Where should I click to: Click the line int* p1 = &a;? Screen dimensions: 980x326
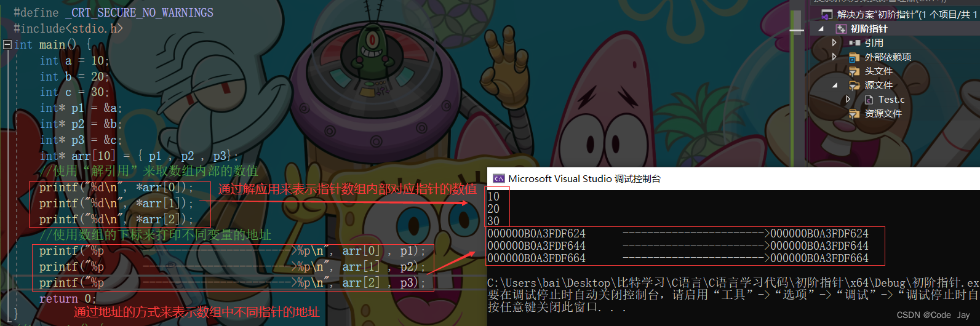81,108
